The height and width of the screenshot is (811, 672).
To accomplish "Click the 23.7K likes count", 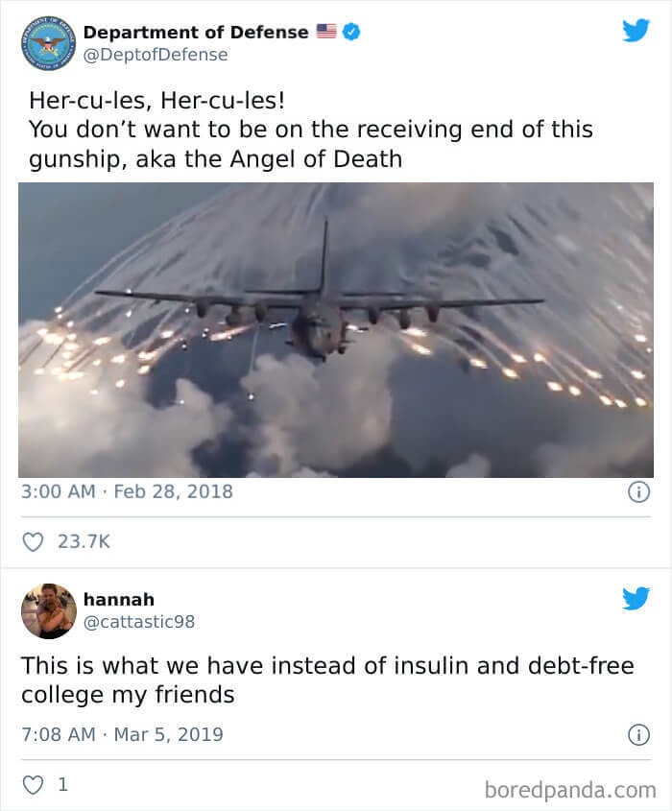I will coord(84,541).
